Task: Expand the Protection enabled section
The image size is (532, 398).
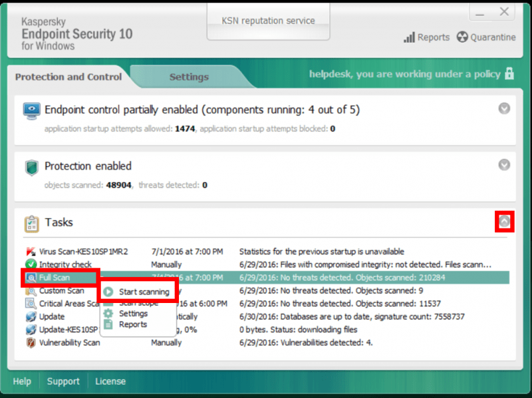Action: point(503,165)
